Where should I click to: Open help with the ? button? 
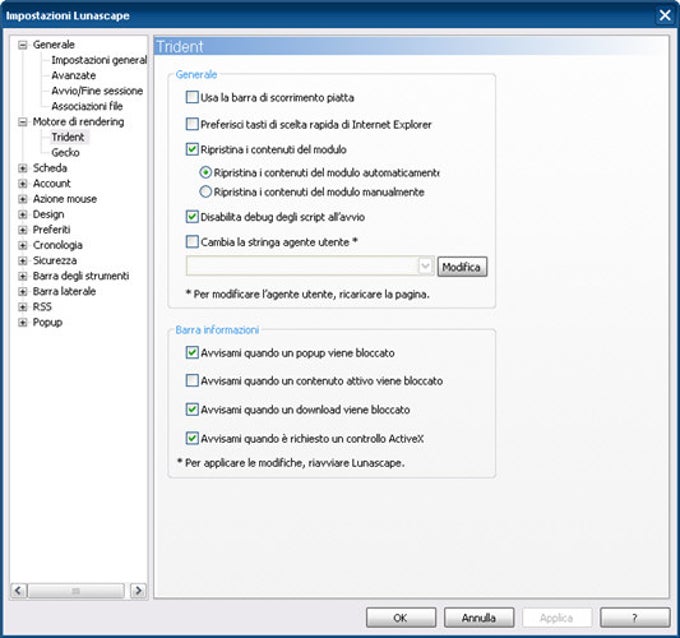click(635, 618)
